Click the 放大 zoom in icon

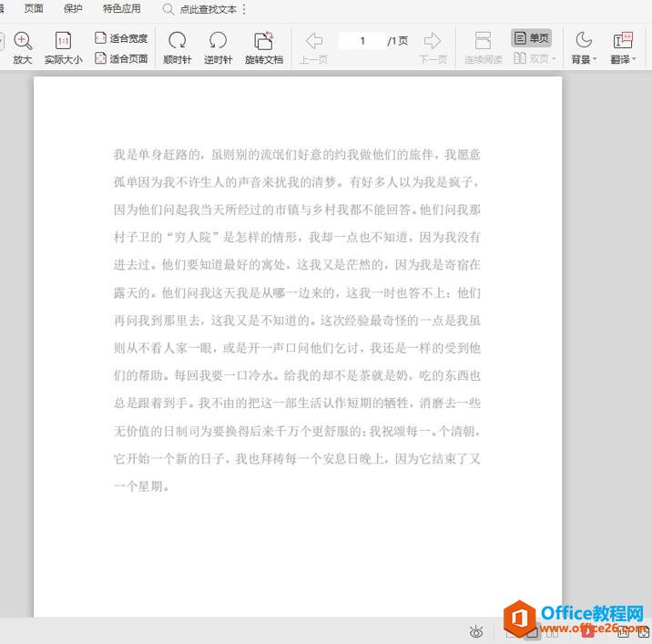[23, 41]
